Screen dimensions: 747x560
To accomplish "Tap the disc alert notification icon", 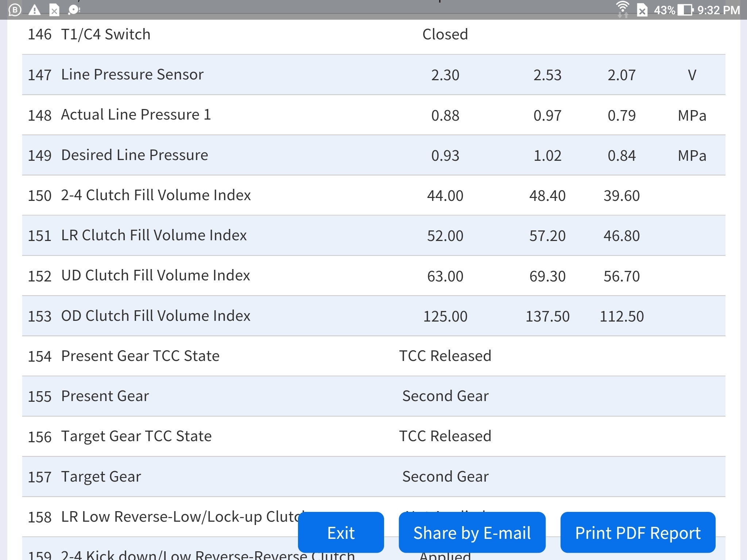I will point(74,10).
